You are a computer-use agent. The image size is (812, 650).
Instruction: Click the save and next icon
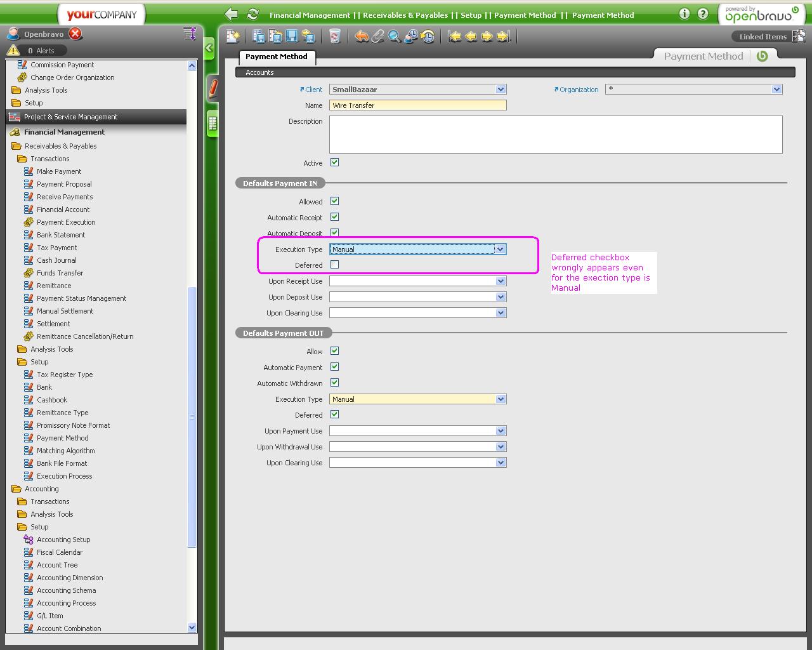coord(308,36)
